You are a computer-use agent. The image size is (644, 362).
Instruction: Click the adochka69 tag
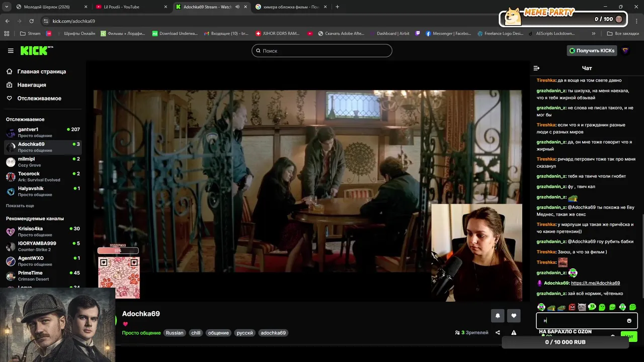pyautogui.click(x=273, y=333)
